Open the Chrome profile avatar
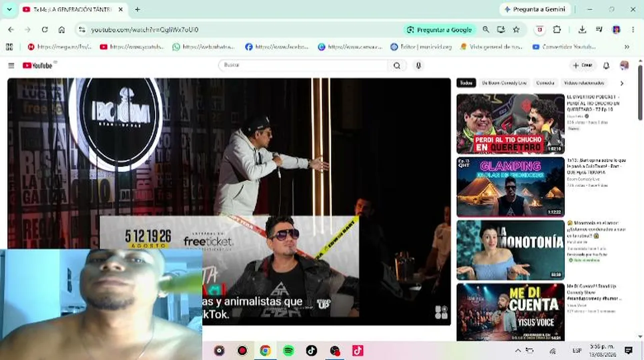Screen dimensions: 644x360 pos(616,29)
